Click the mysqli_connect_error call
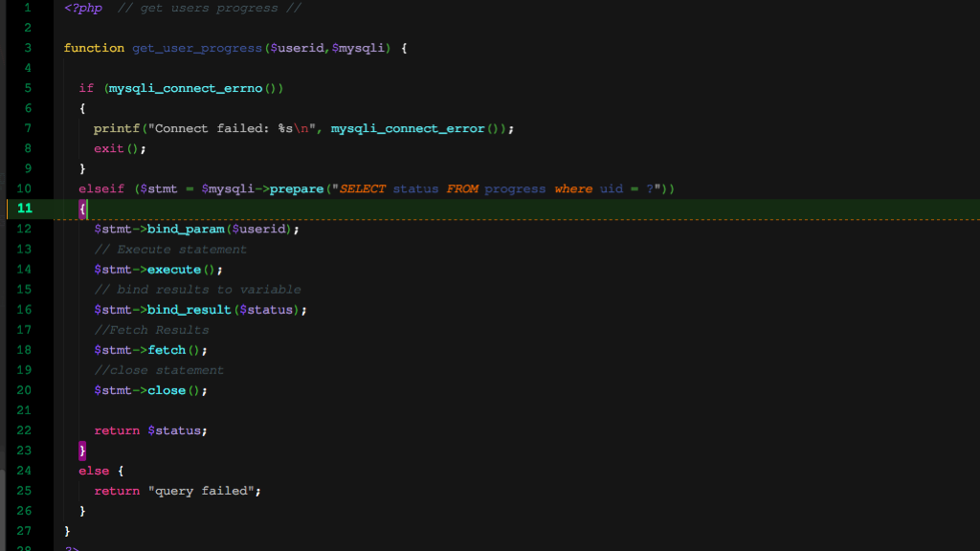The image size is (980, 551). click(x=408, y=129)
